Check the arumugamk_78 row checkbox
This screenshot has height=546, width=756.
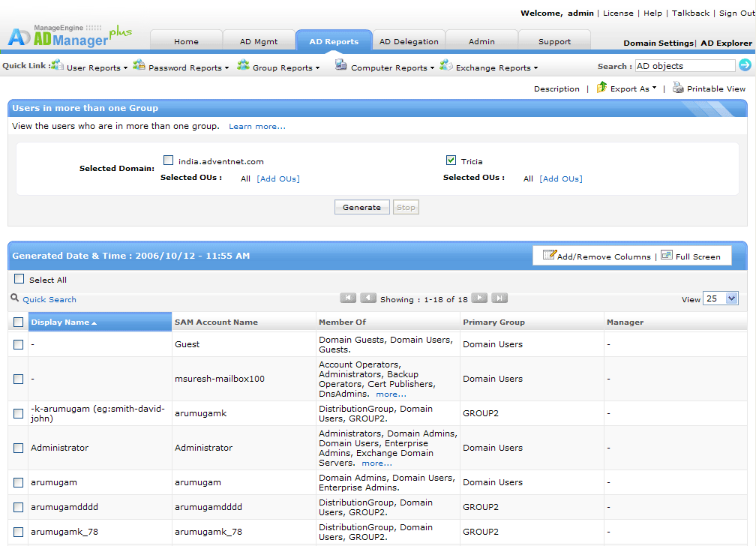point(18,532)
